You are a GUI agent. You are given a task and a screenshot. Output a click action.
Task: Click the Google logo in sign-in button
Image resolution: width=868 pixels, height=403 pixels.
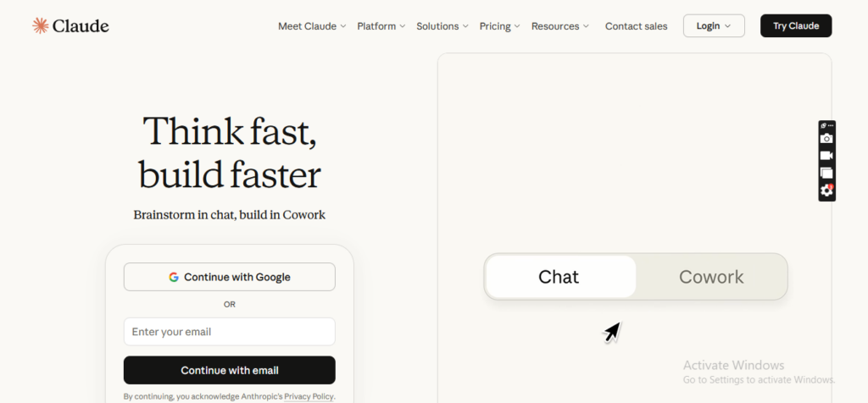pos(174,277)
